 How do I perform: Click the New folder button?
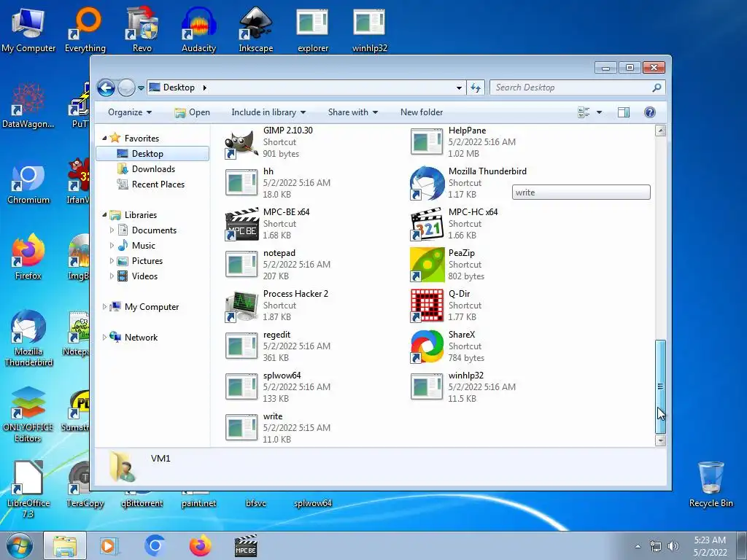click(x=422, y=112)
